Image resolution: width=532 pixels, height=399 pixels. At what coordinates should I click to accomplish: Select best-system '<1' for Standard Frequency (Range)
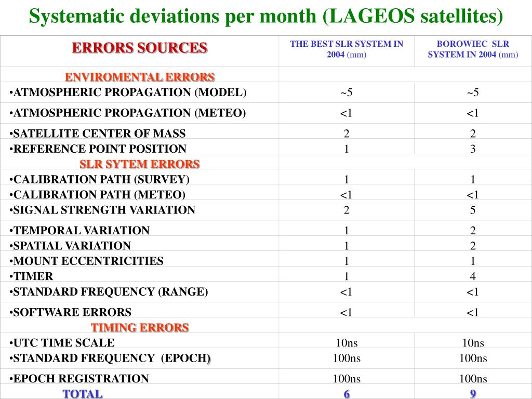(x=347, y=292)
